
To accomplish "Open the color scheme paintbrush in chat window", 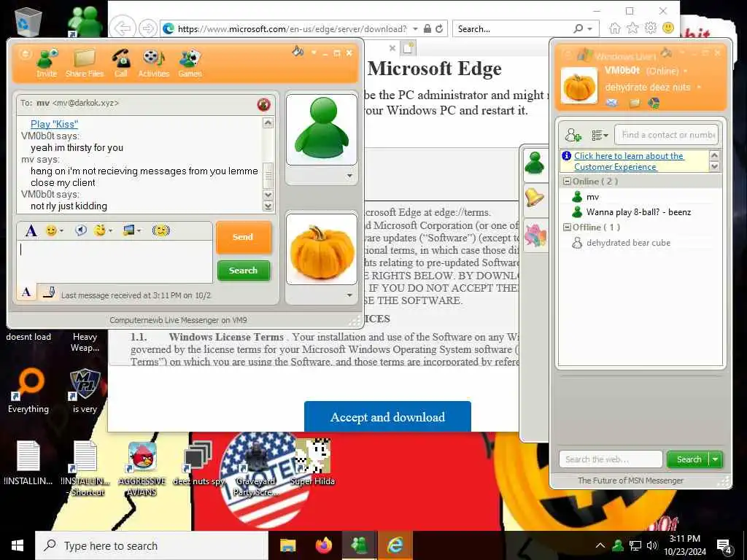I will 298,52.
